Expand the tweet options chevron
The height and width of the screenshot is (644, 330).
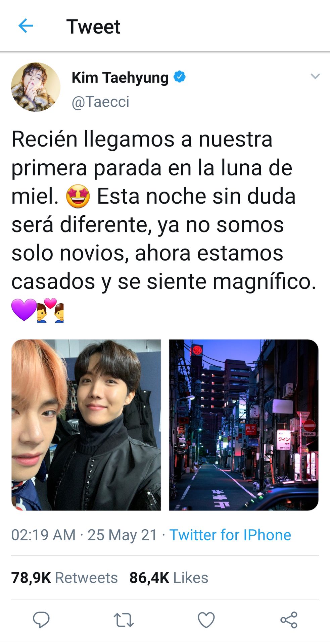coord(315,76)
